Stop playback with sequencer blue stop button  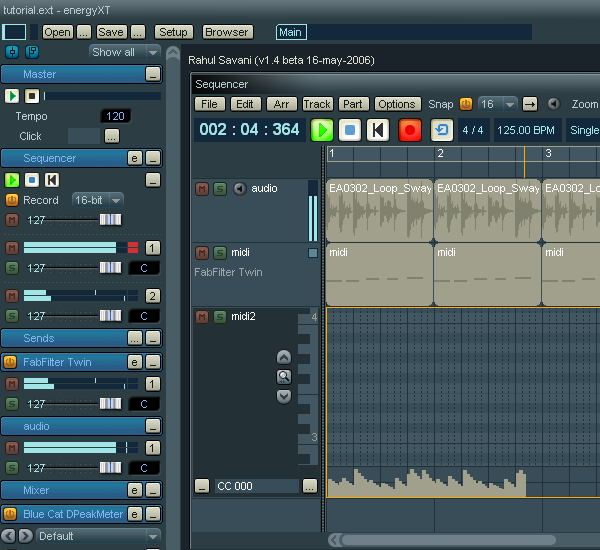pos(350,130)
